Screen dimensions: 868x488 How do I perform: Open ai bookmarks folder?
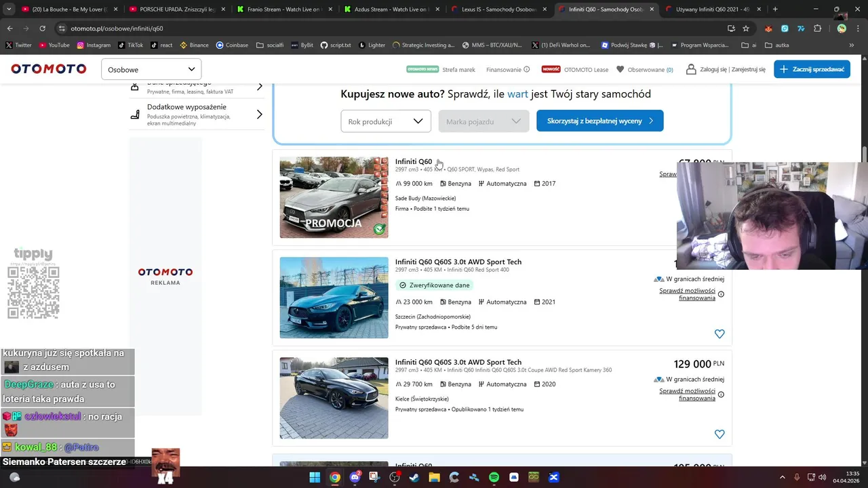[x=749, y=45]
